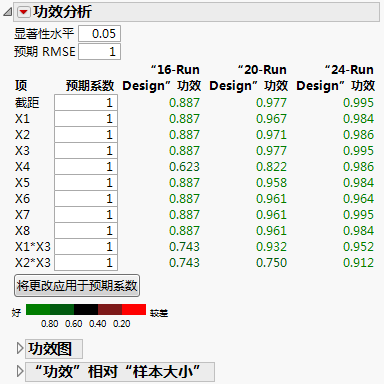
Task: Click the 预期 RMSE input field
Action: (99, 52)
